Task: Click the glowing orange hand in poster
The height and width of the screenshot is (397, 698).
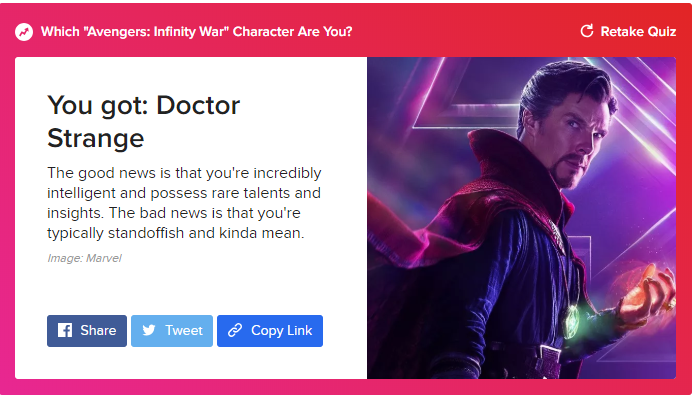Action: point(645,296)
